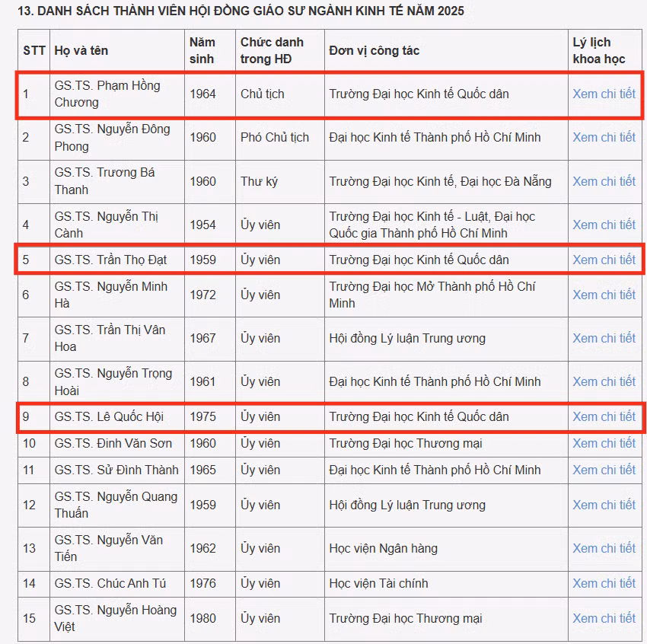Open Xem chi tiết for Nguyễn Quang Thuấn
Screen dimensions: 647x644
pyautogui.click(x=604, y=505)
